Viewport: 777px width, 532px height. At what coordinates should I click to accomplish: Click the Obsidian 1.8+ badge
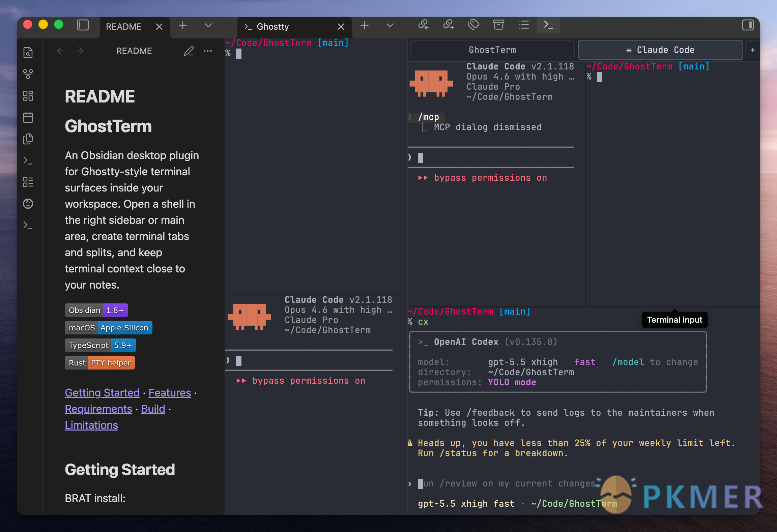point(96,310)
